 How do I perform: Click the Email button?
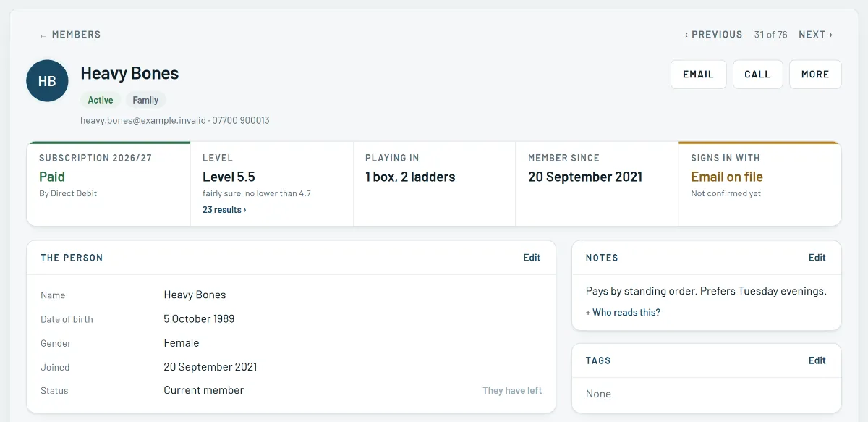pyautogui.click(x=698, y=75)
